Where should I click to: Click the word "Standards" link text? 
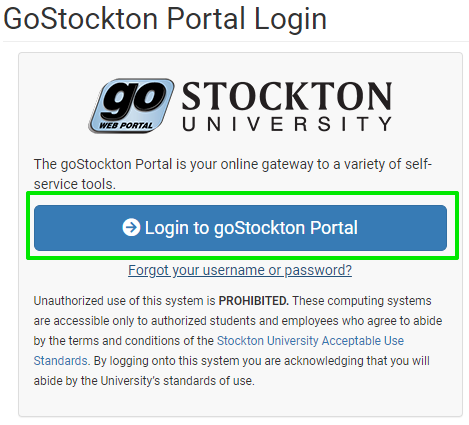pos(61,361)
